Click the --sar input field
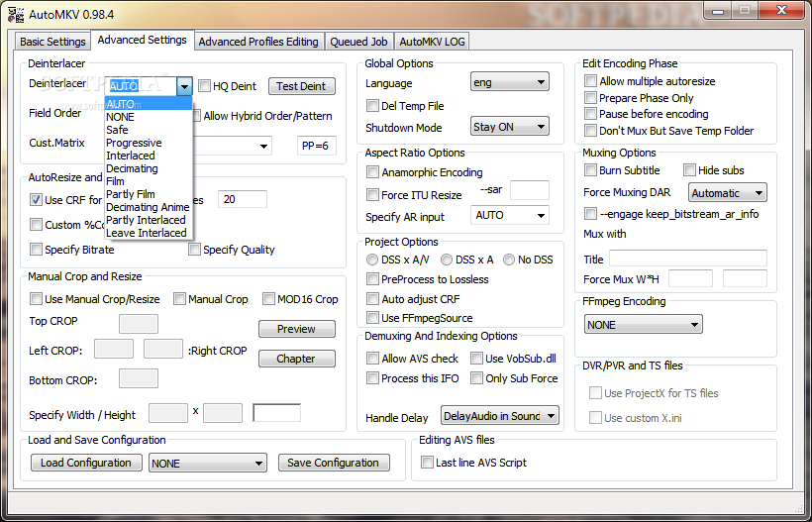 coord(529,190)
